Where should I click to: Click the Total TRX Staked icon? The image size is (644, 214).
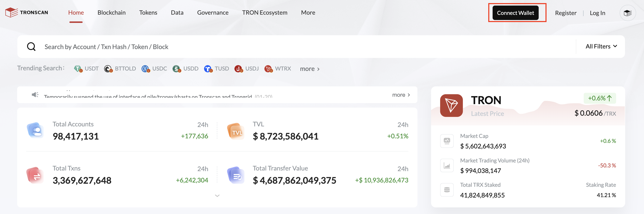[x=447, y=190]
